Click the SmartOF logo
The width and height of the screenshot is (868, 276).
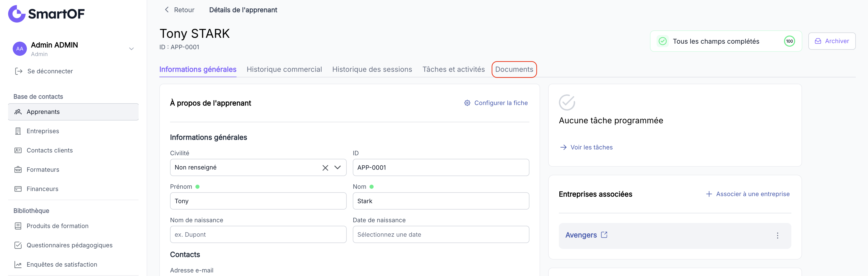click(x=46, y=14)
